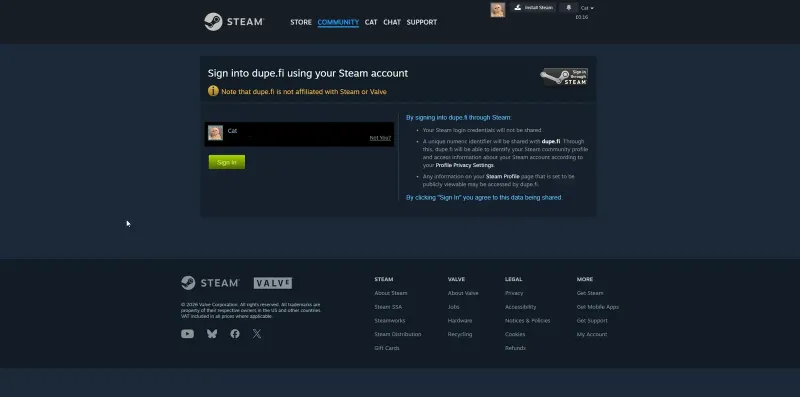Click the 'By clicking "Sign In" you agree' text

(x=484, y=197)
